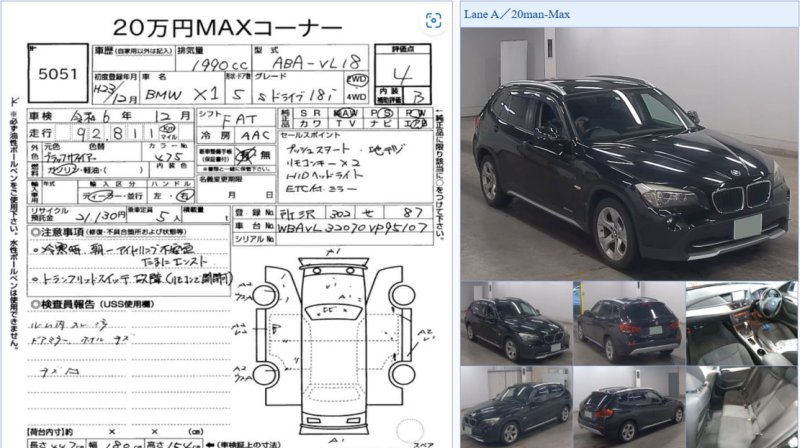Click the evaluation grade 4 box
This screenshot has width=800, height=448.
[x=401, y=71]
